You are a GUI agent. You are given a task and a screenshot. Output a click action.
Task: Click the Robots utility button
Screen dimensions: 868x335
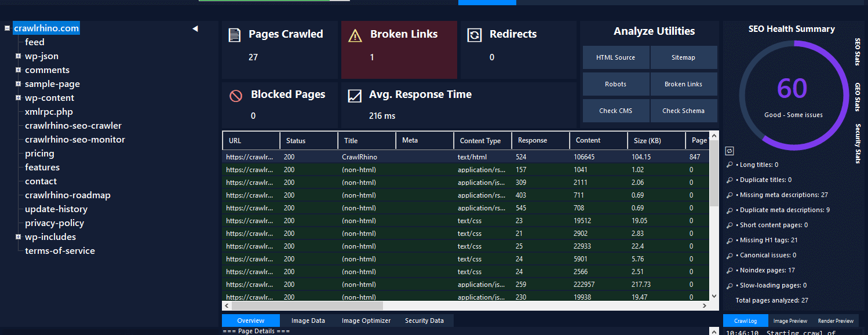[x=616, y=84]
